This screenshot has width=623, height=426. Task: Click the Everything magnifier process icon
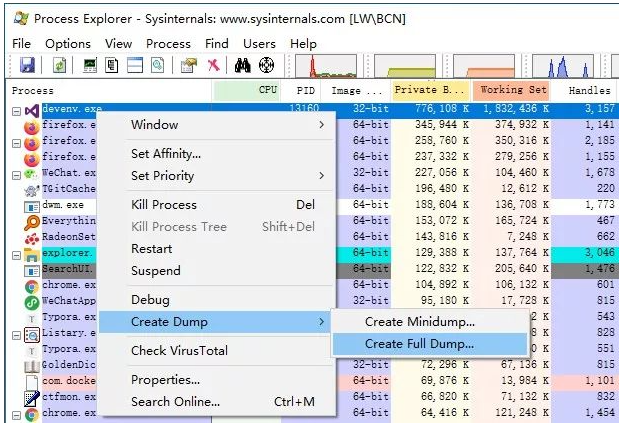point(32,222)
